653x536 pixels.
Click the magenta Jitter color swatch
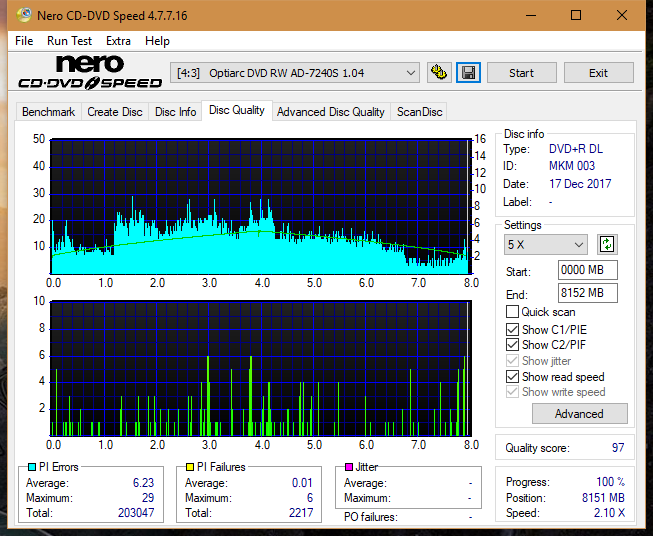pyautogui.click(x=349, y=467)
